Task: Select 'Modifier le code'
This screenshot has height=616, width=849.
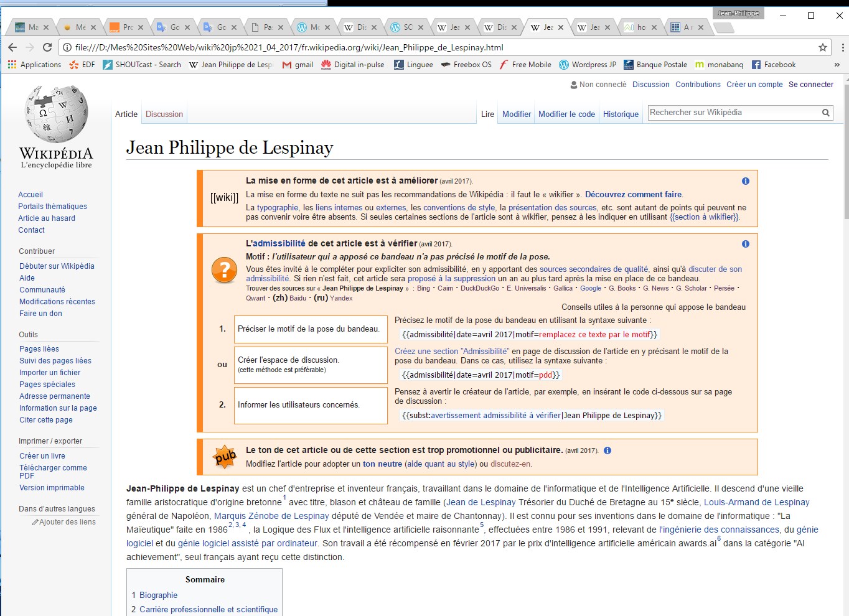Action: 566,114
